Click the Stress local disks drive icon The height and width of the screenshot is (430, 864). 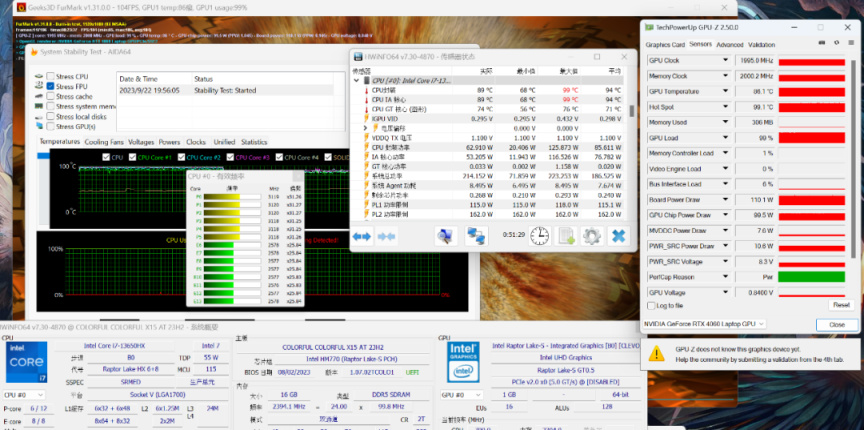tap(39, 116)
